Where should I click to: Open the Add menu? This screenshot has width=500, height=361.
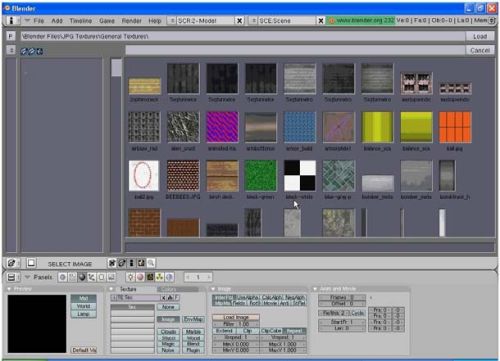pos(57,21)
